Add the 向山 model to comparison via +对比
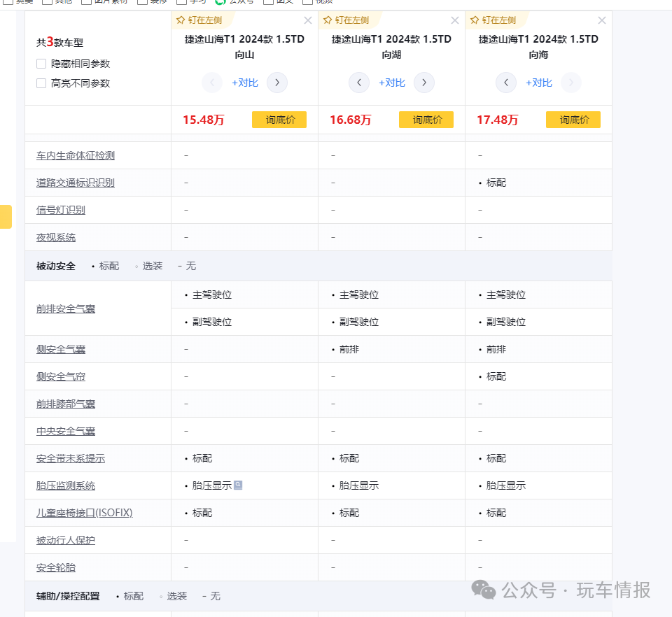This screenshot has height=617, width=672. pos(245,83)
